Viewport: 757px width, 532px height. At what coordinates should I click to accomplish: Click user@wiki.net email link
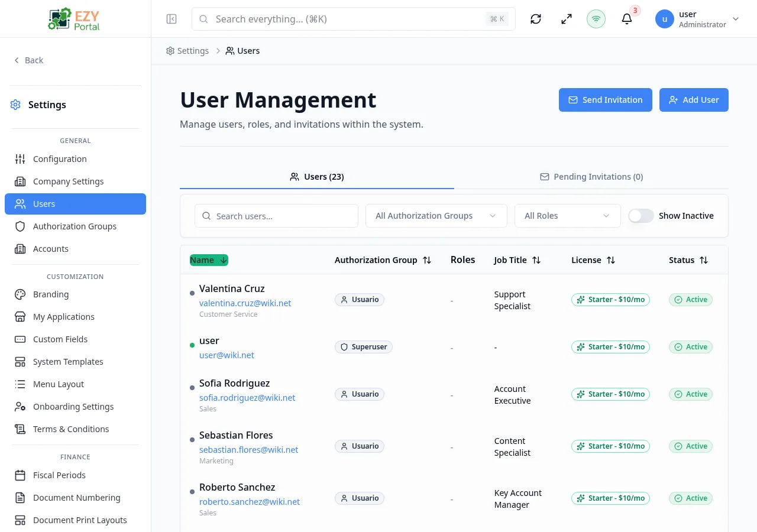pos(227,355)
